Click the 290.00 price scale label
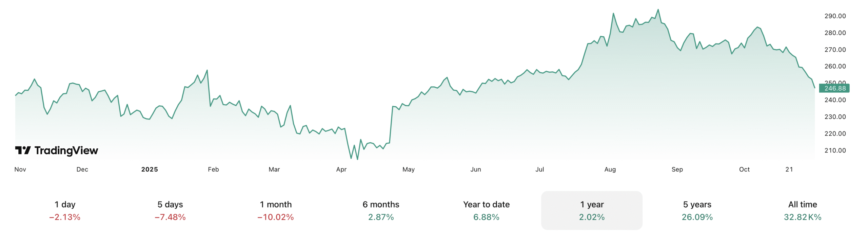Screen dimensions: 868x231 835,16
